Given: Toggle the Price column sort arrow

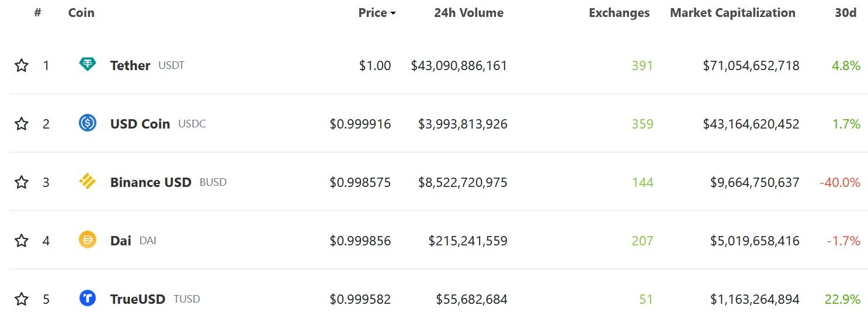Looking at the screenshot, I should point(393,13).
